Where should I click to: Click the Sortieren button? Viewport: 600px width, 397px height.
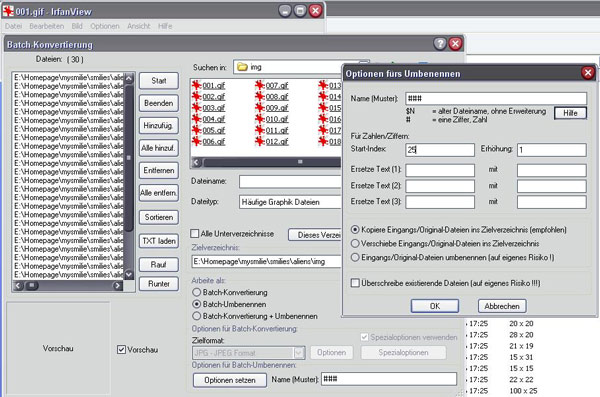[x=158, y=217]
